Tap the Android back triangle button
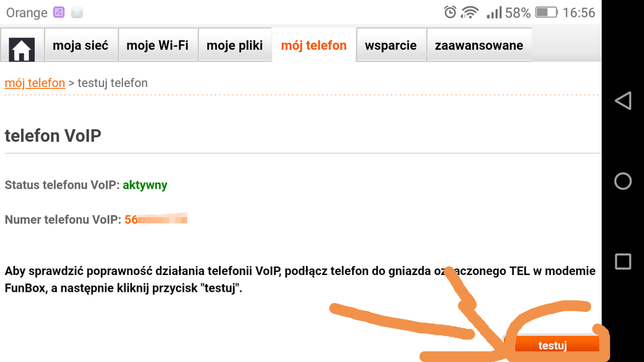 tap(623, 100)
